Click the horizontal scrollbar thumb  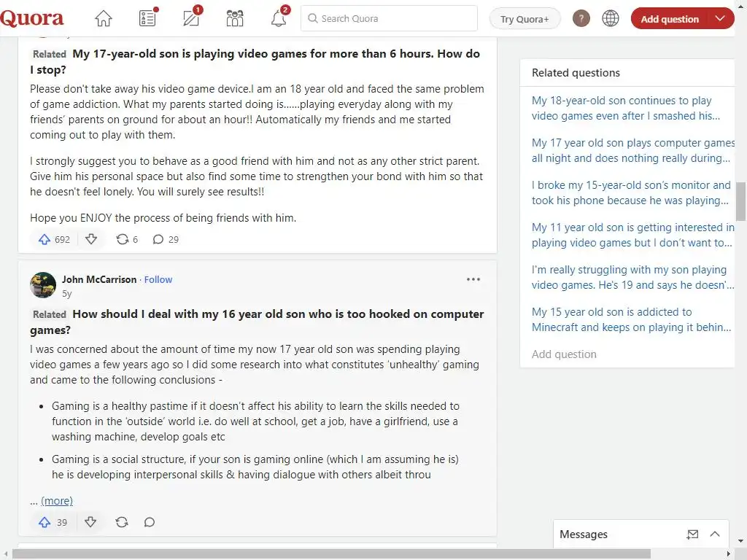point(332,554)
